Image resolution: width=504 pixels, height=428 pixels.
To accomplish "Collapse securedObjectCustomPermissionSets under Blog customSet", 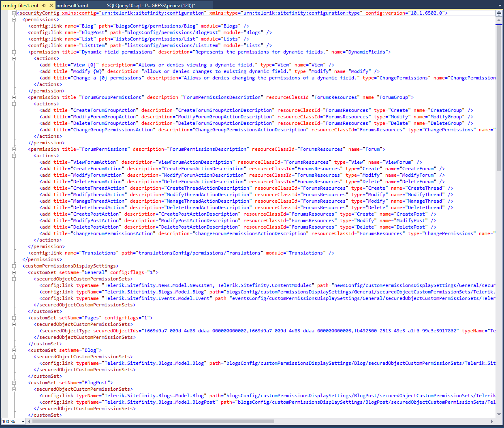I will coord(14,357).
